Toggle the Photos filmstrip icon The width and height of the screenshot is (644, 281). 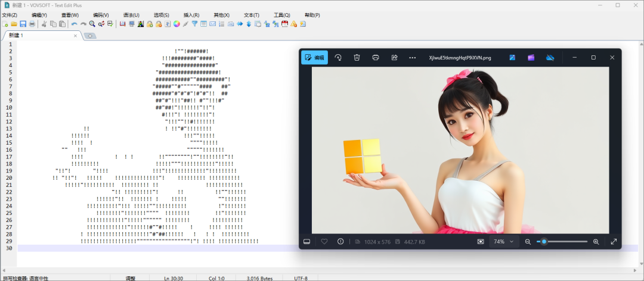tap(306, 242)
